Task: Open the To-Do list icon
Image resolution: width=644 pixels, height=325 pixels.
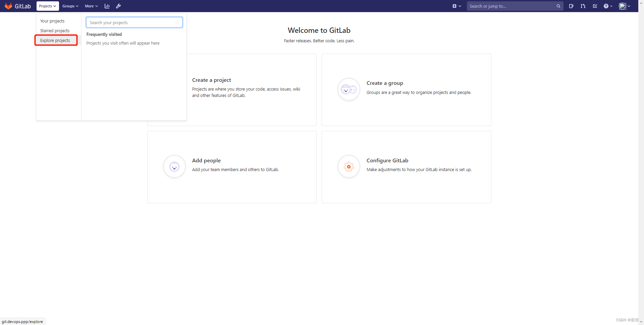Action: click(x=595, y=6)
